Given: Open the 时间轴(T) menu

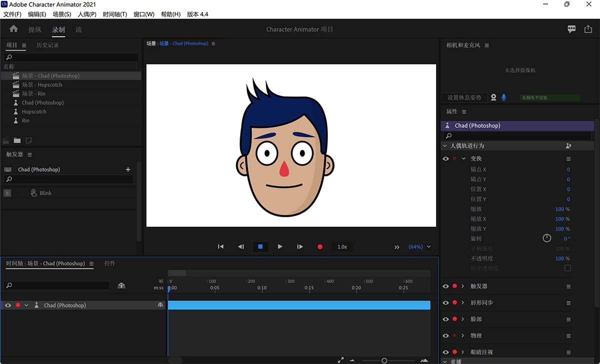Looking at the screenshot, I should 114,14.
